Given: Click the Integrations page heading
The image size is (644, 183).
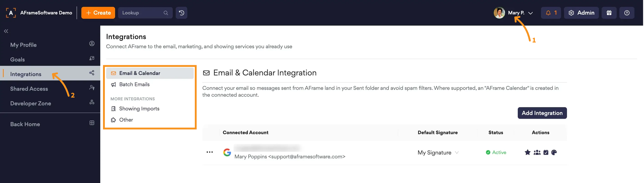Looking at the screenshot, I should (x=126, y=37).
